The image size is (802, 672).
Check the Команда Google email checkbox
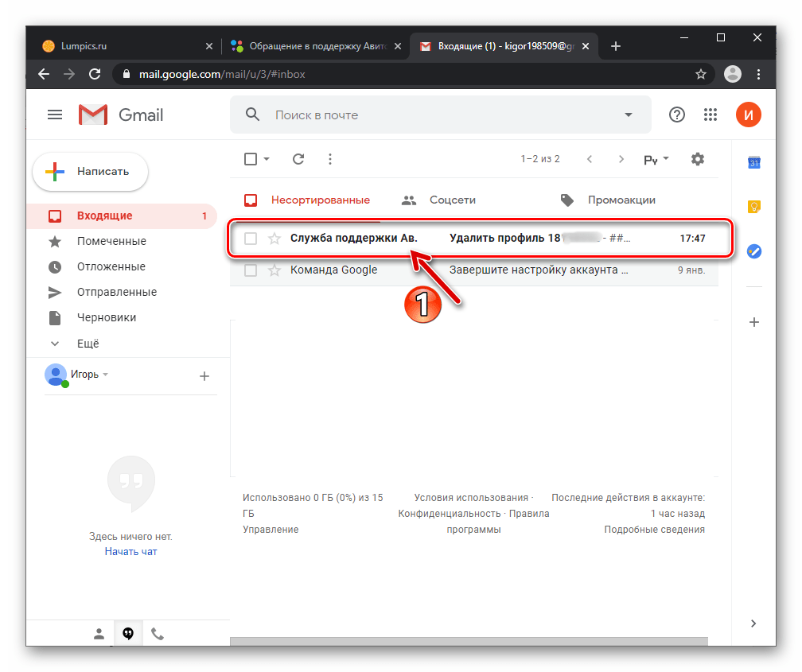pyautogui.click(x=251, y=270)
